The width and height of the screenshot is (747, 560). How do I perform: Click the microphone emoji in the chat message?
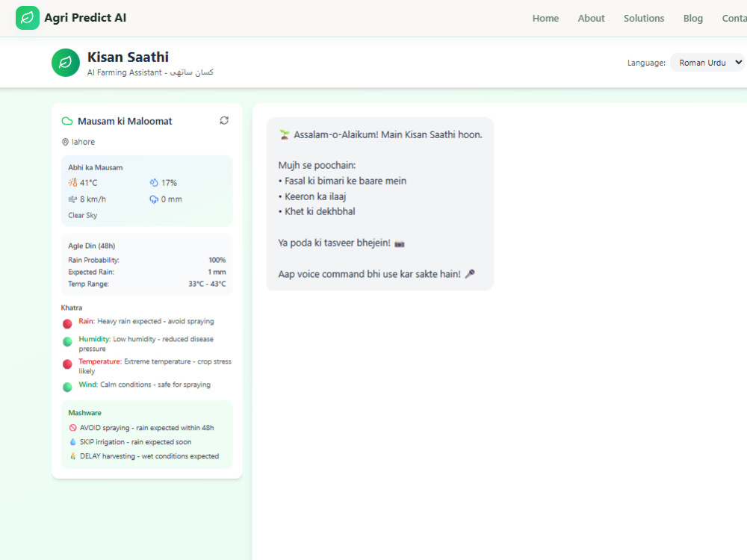[470, 274]
